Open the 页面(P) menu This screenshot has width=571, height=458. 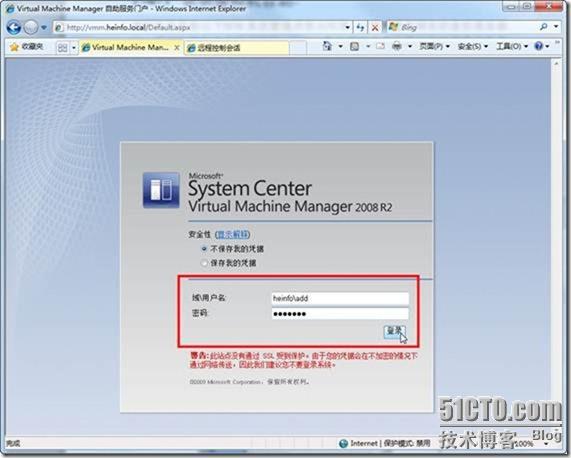(x=434, y=46)
